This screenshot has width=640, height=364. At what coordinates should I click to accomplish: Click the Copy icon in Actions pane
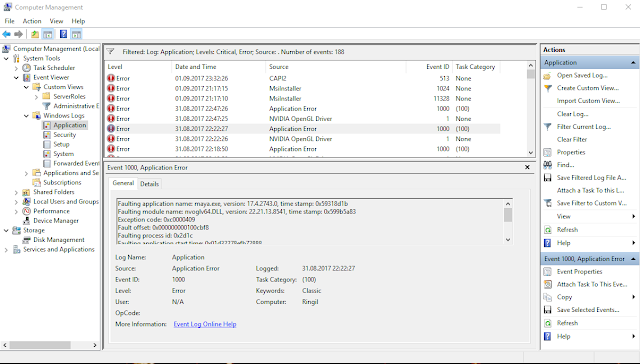pyautogui.click(x=548, y=297)
